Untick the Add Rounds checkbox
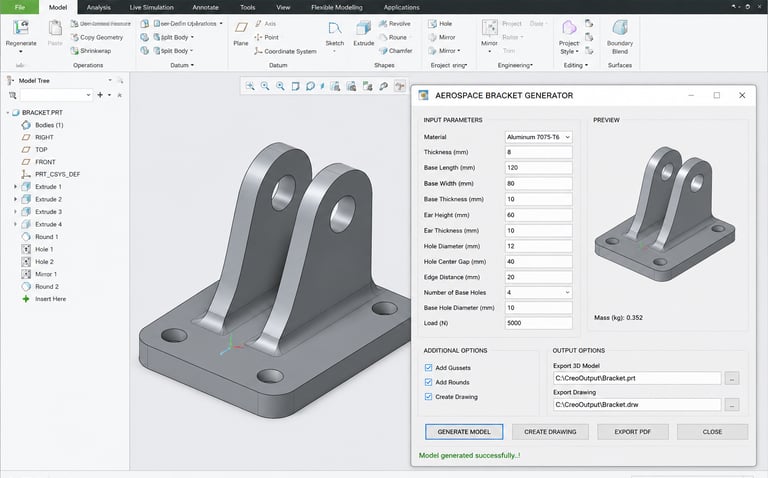768x478 pixels. click(x=429, y=382)
